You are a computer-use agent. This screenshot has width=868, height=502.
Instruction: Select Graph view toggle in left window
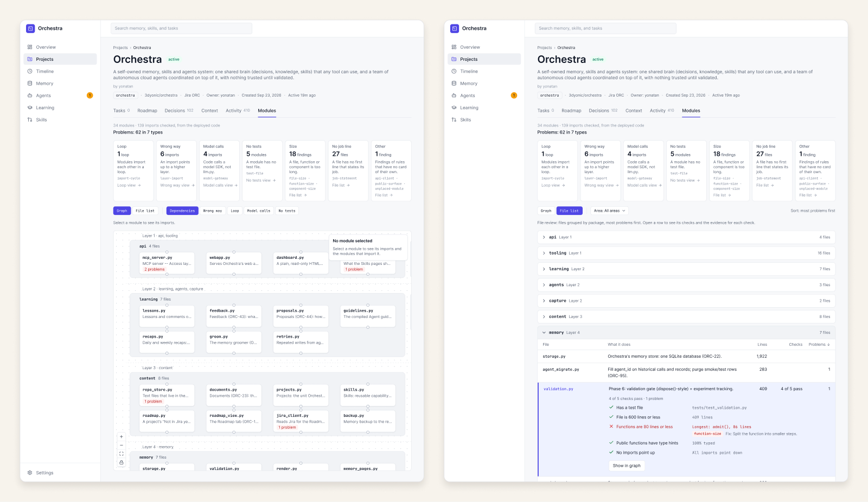tap(122, 211)
